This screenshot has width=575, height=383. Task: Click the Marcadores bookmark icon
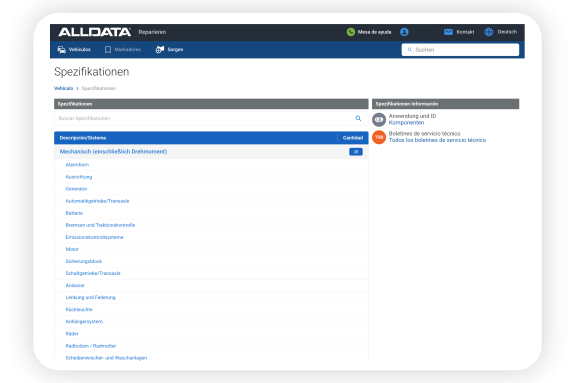pyautogui.click(x=108, y=50)
